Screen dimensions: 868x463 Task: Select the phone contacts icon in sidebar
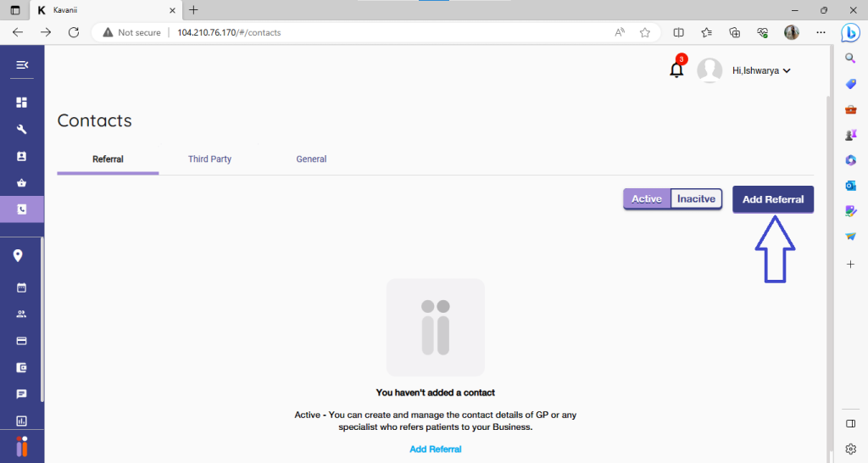[x=22, y=209]
